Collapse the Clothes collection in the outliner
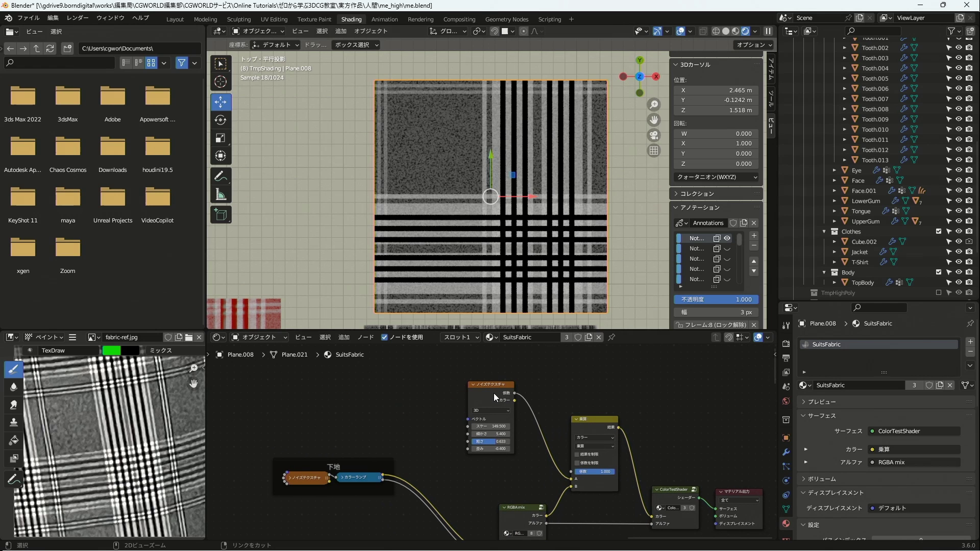This screenshot has width=980, height=551. pos(824,232)
